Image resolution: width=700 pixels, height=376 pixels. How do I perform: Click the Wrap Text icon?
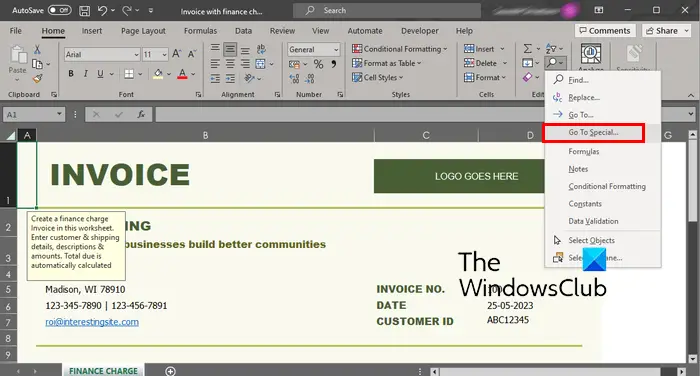(x=261, y=49)
